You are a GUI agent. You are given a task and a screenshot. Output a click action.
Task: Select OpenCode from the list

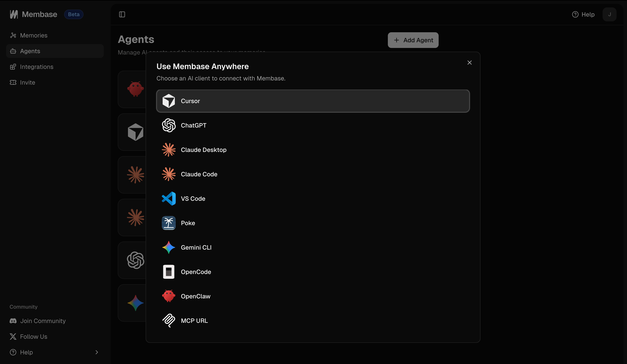click(313, 272)
